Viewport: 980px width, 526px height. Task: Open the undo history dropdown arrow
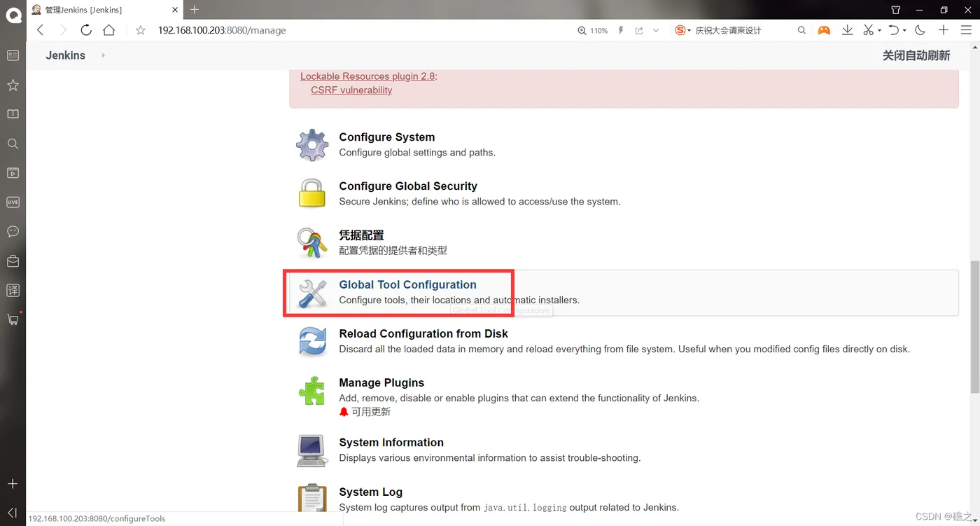[904, 31]
